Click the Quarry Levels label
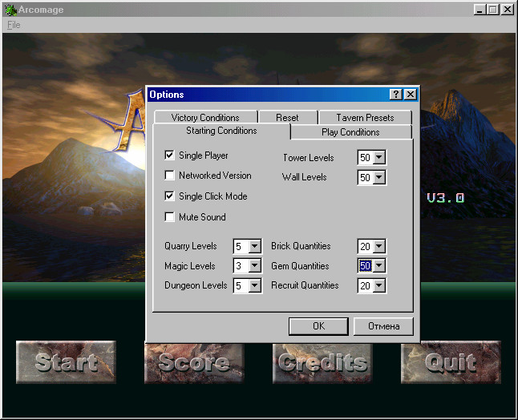 click(x=191, y=246)
